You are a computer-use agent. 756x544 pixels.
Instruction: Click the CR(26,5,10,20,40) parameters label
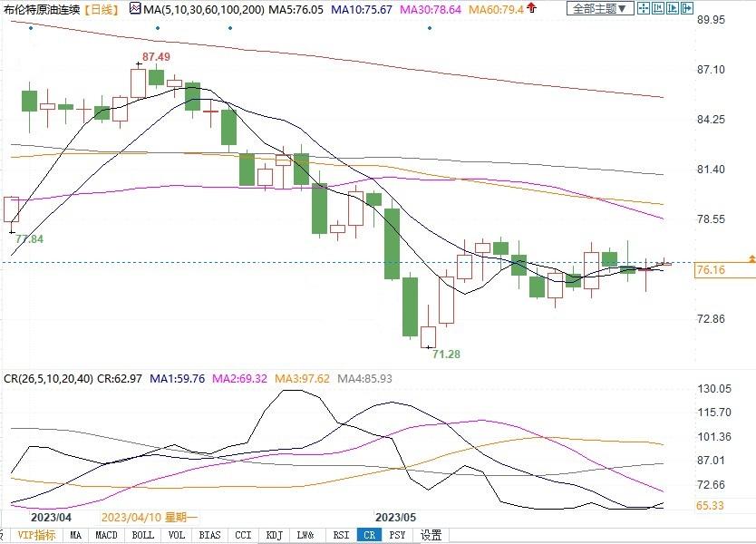point(48,379)
